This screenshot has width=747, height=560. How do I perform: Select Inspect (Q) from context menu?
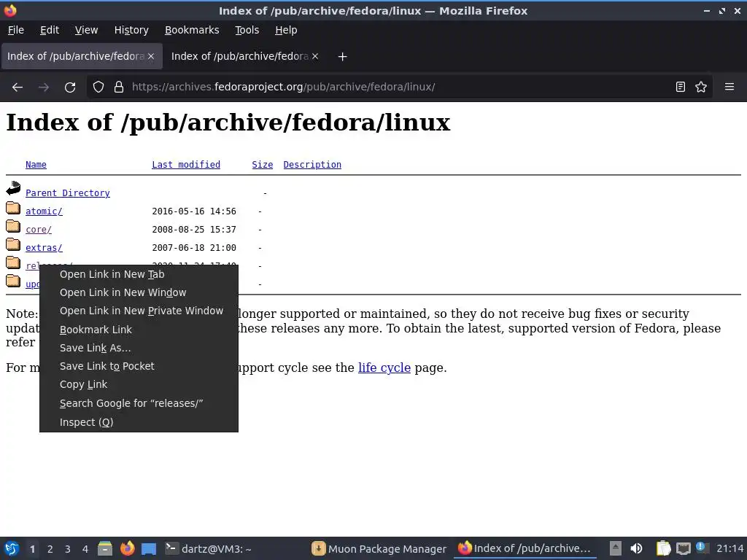click(x=139, y=422)
